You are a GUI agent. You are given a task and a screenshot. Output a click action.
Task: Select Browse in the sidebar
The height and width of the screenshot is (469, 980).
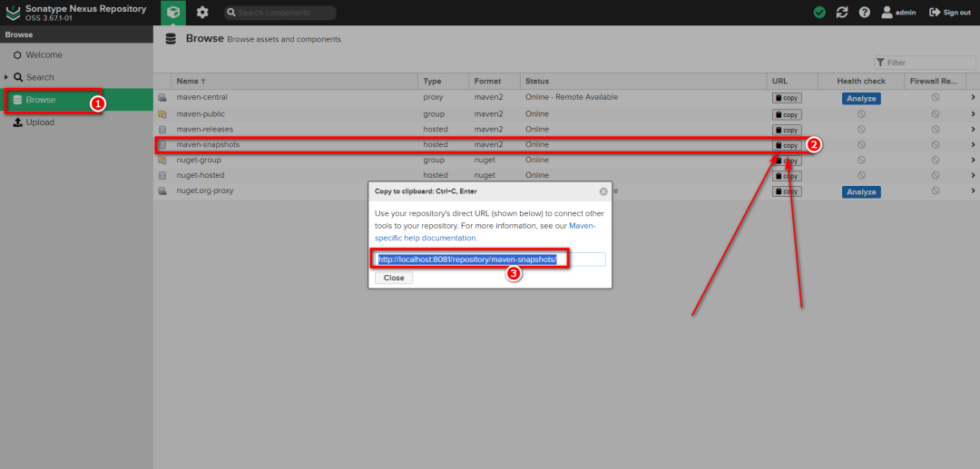tap(76, 100)
